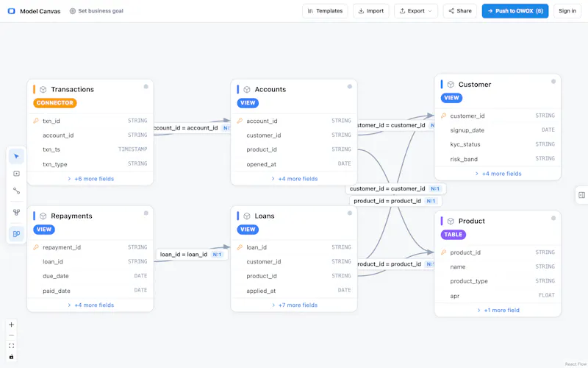Click the status dot on Transactions card
Image resolution: width=588 pixels, height=368 pixels.
[146, 87]
